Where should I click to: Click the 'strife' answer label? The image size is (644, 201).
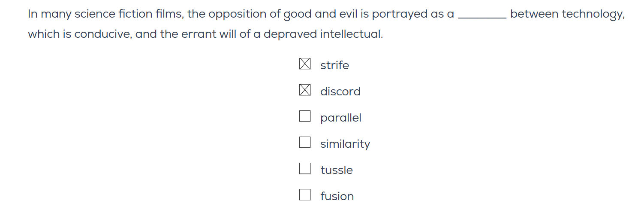point(334,65)
